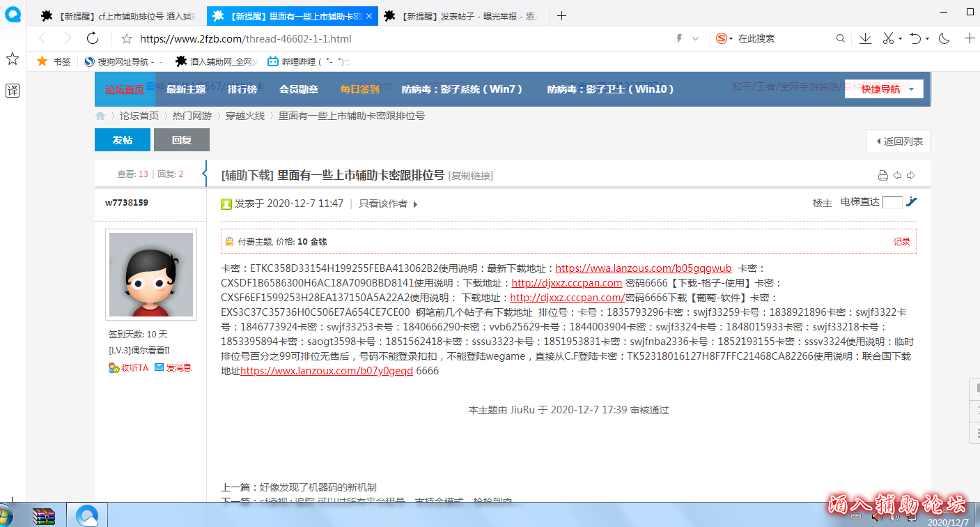Open the Sogou search engine selector
The image size is (980, 527).
(725, 38)
